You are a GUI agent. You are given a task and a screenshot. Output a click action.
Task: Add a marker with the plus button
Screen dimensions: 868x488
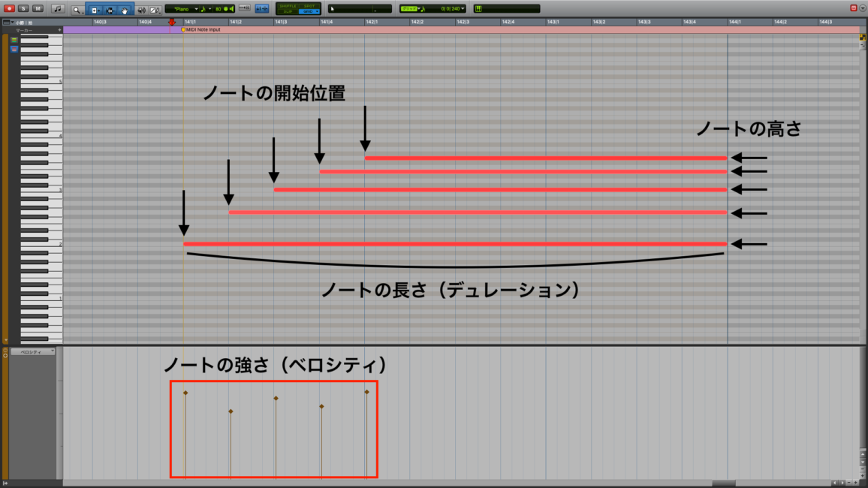coord(59,30)
